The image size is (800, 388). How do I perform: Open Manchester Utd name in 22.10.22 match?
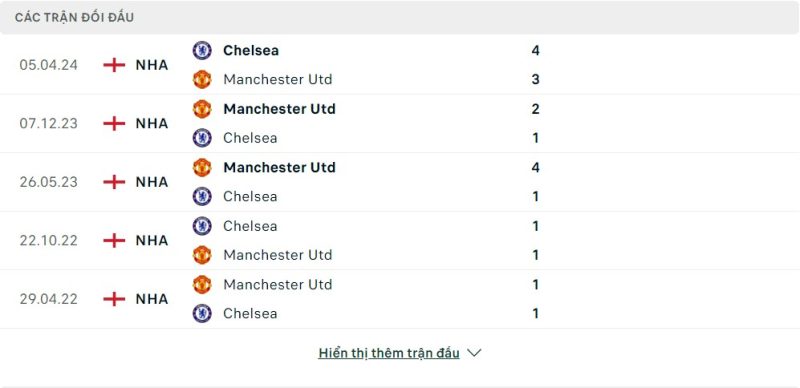pyautogui.click(x=278, y=255)
